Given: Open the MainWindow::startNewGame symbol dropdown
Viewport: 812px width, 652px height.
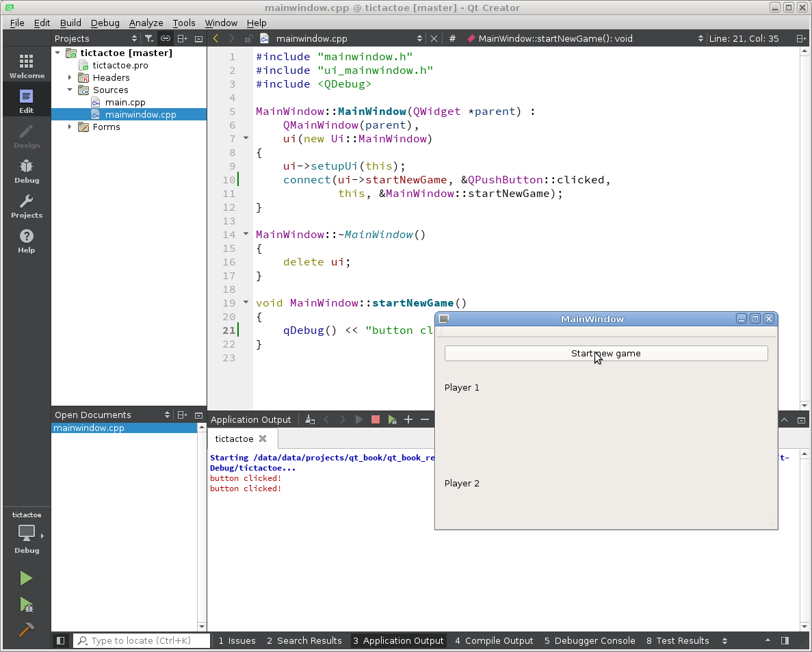Looking at the screenshot, I should click(585, 39).
